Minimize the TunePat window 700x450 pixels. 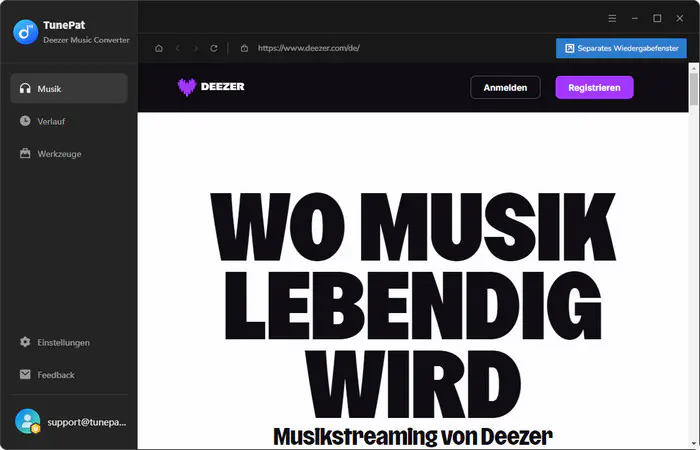click(x=635, y=18)
